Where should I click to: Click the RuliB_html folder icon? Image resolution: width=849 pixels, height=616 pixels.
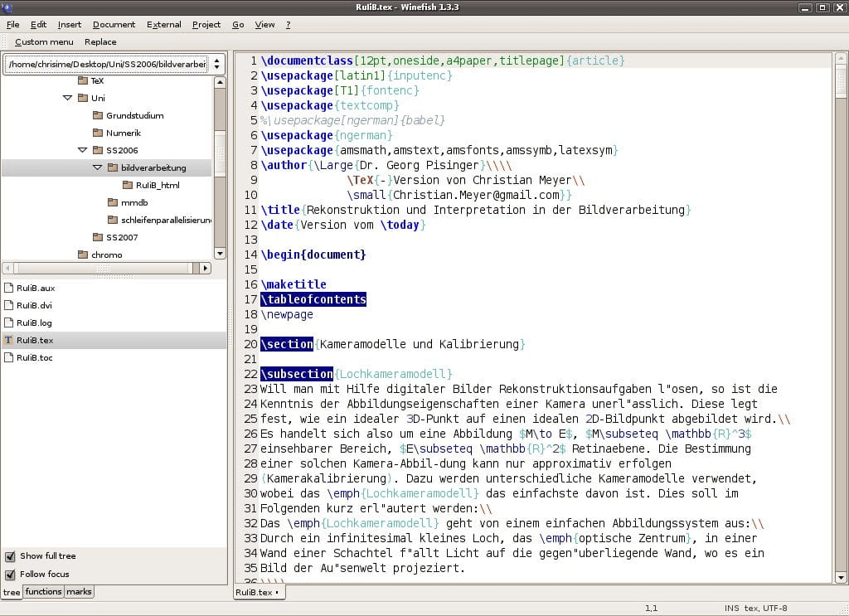pyautogui.click(x=128, y=185)
